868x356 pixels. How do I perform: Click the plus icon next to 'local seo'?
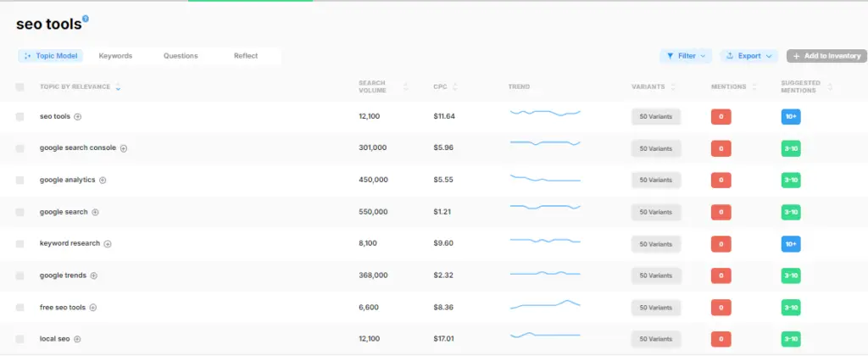(x=77, y=339)
